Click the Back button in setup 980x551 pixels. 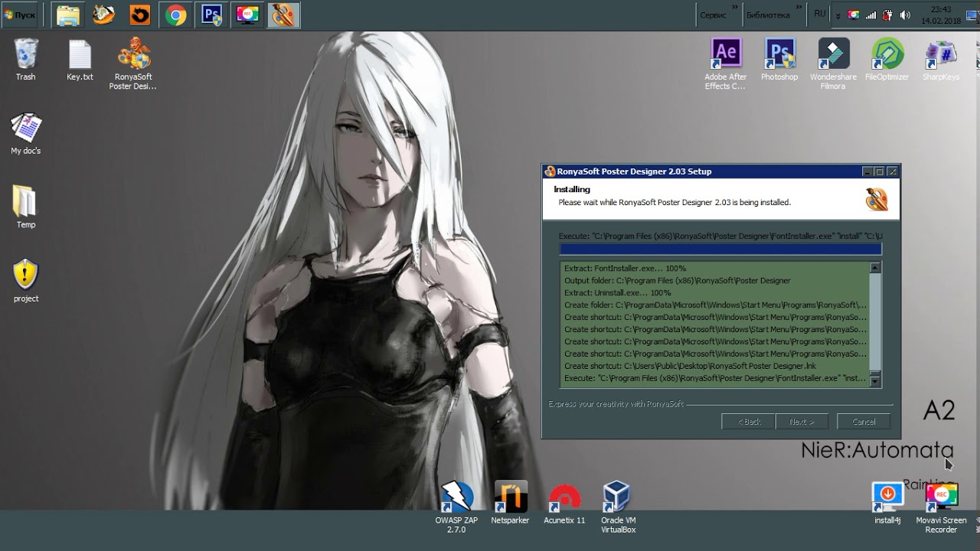[x=749, y=422]
